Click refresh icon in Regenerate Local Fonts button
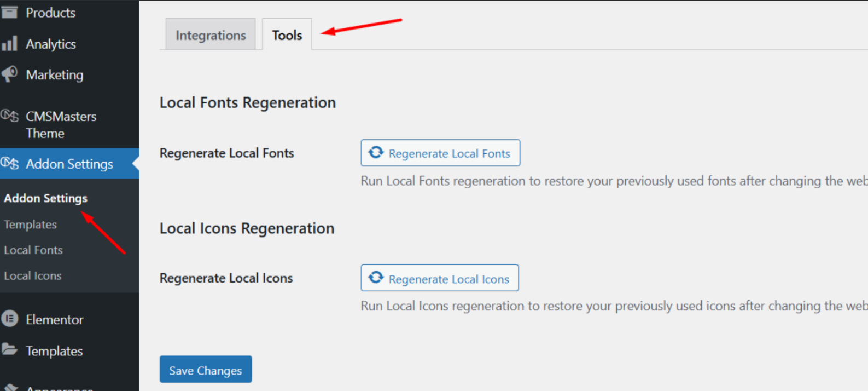The height and width of the screenshot is (391, 868). (376, 153)
